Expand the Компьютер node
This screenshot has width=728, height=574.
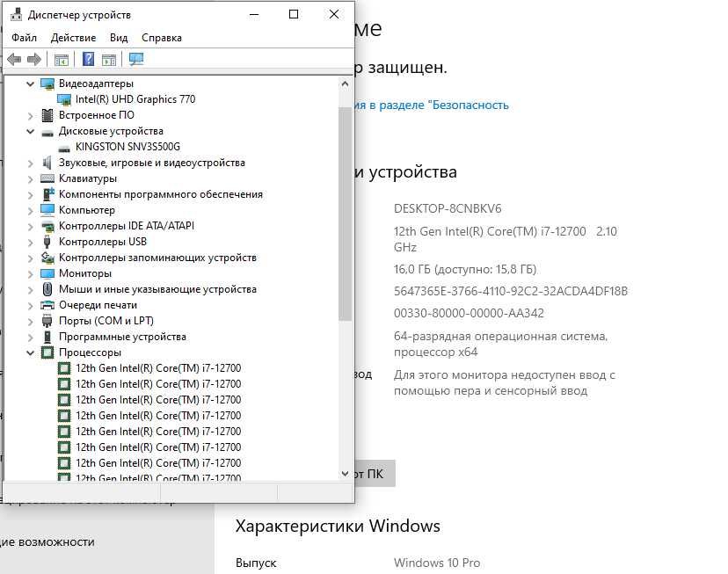[x=30, y=211]
